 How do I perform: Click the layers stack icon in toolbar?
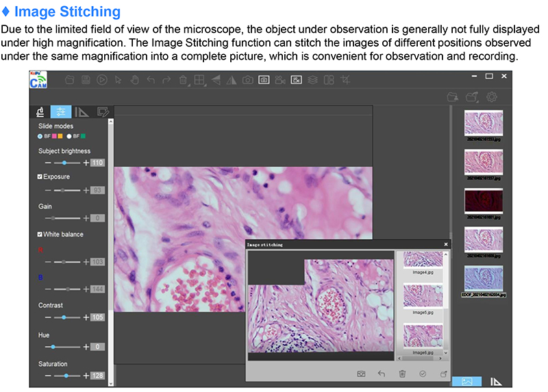tap(312, 80)
